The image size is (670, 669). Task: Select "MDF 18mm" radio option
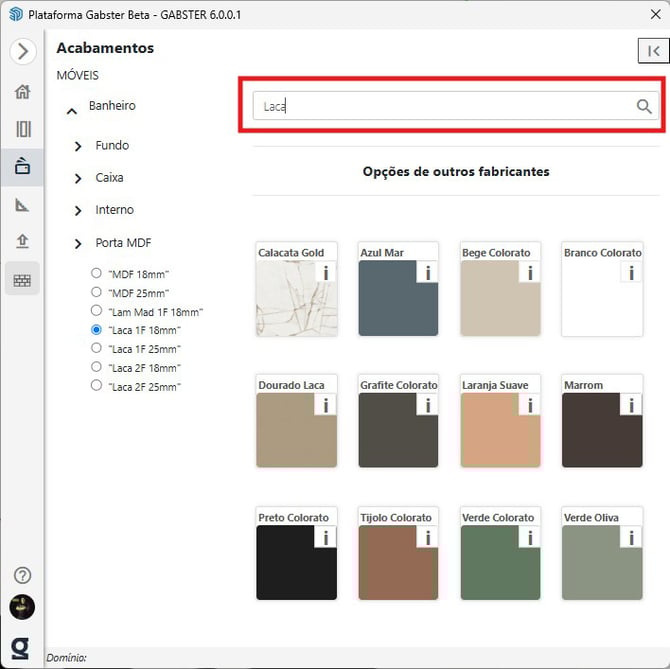96,273
